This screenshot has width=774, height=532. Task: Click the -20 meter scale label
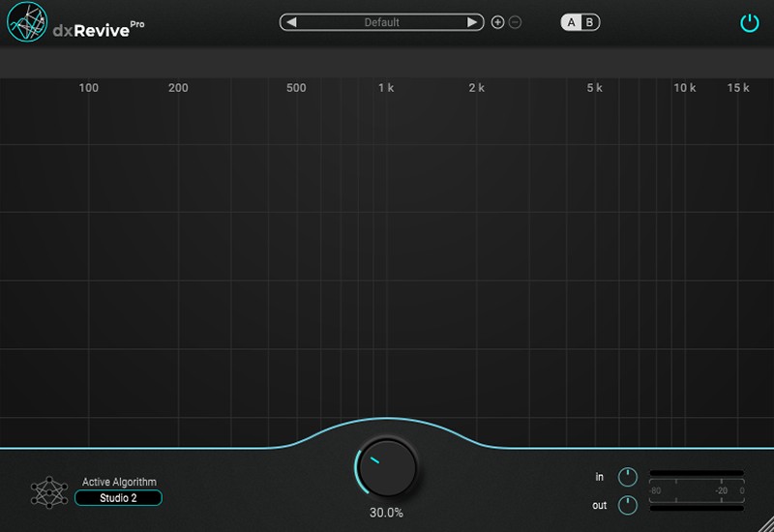722,490
